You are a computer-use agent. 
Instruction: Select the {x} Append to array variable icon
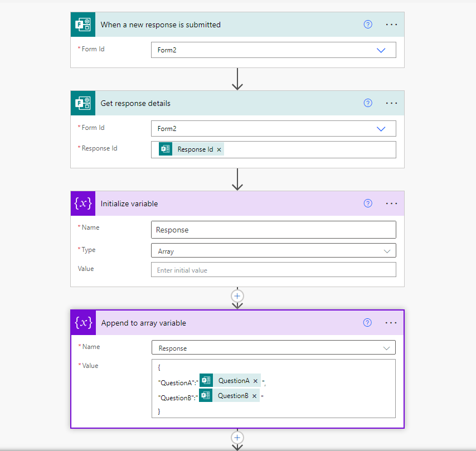[83, 323]
